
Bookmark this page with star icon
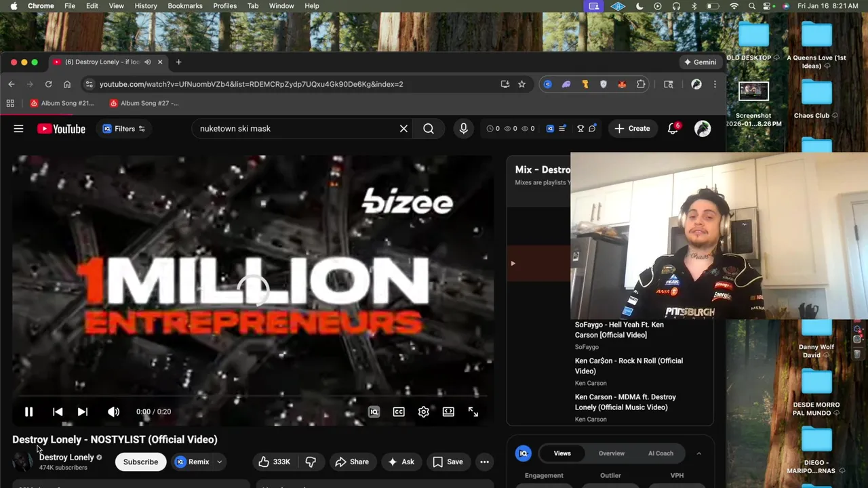521,84
